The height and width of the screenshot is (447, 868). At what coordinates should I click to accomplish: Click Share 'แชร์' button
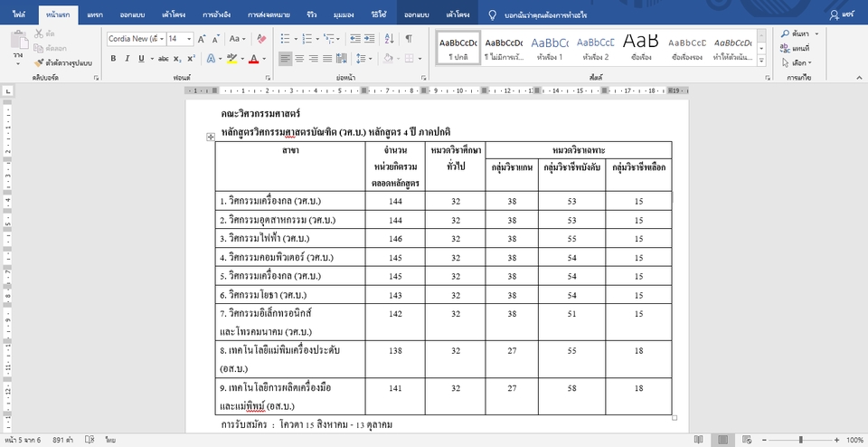[x=842, y=15]
